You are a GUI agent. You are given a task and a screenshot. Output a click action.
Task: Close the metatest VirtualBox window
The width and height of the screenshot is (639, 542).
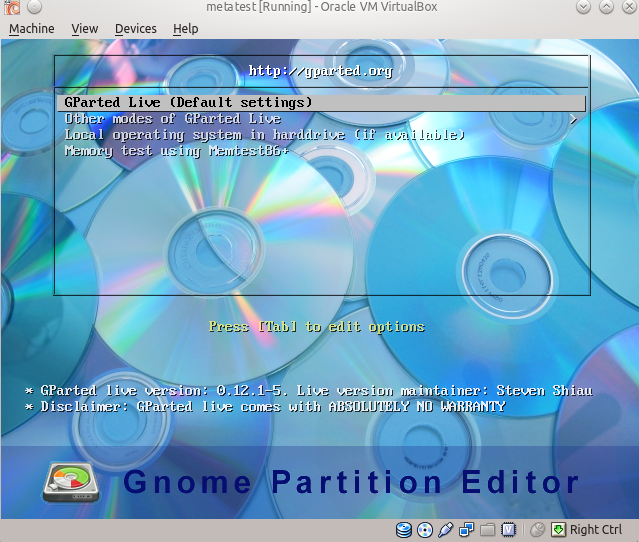[x=630, y=7]
